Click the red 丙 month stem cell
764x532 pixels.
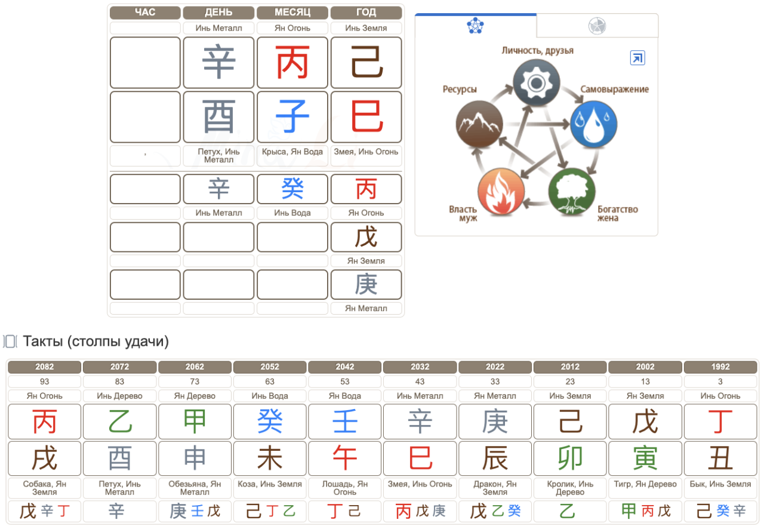click(292, 63)
